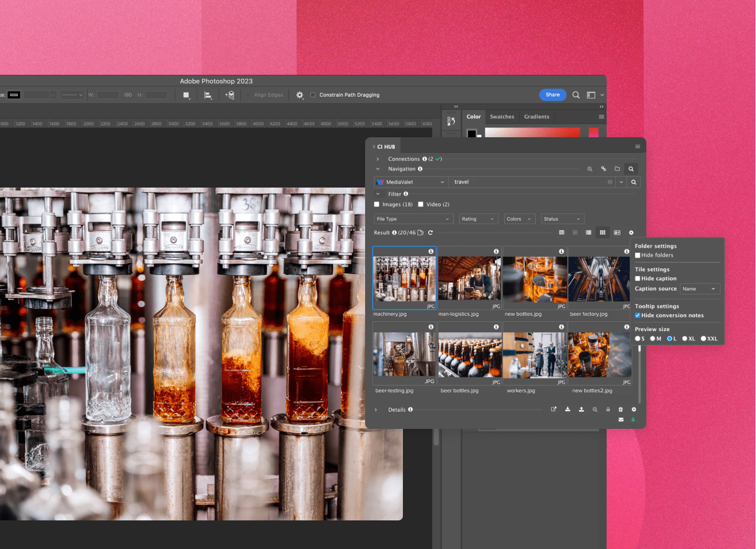
Task: Open the result view settings gear
Action: 631,233
